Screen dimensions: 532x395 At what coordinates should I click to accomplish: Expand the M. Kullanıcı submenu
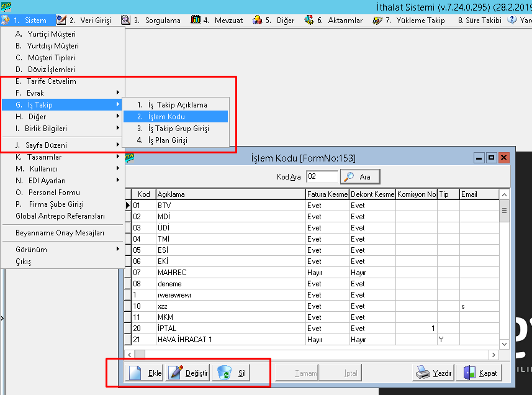[63, 169]
